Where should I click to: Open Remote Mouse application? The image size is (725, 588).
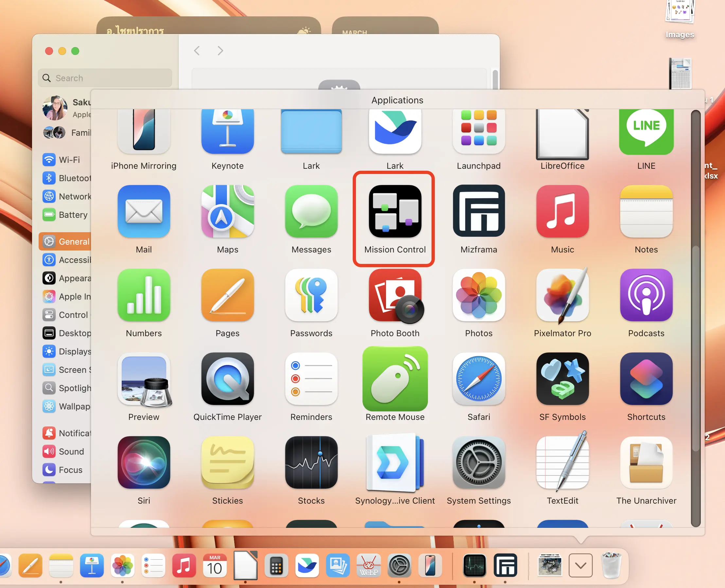tap(395, 379)
